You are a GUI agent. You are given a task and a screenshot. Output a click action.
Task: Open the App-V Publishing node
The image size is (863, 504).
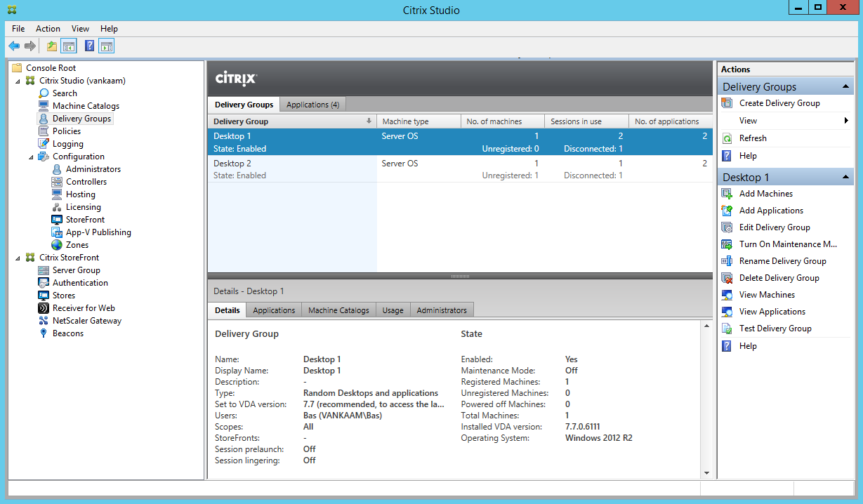click(98, 232)
